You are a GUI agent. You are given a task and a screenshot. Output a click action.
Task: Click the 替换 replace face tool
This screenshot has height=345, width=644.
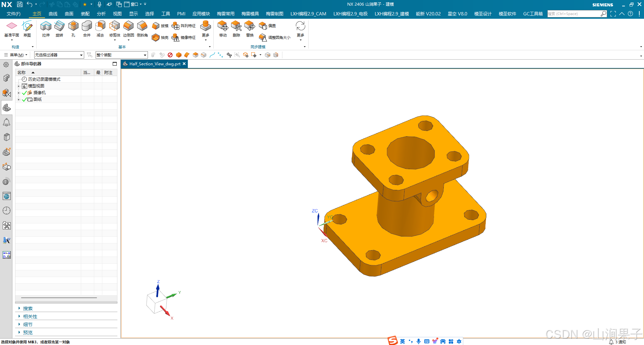(x=250, y=29)
